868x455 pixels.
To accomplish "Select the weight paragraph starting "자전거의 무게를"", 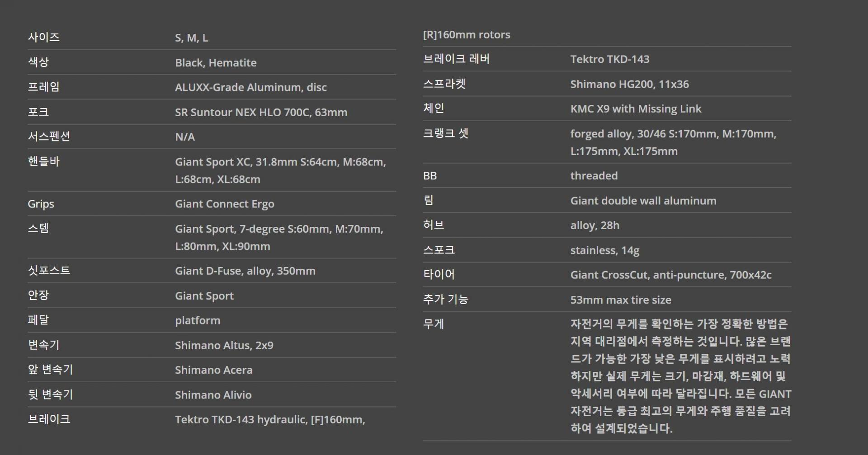I will pos(681,376).
